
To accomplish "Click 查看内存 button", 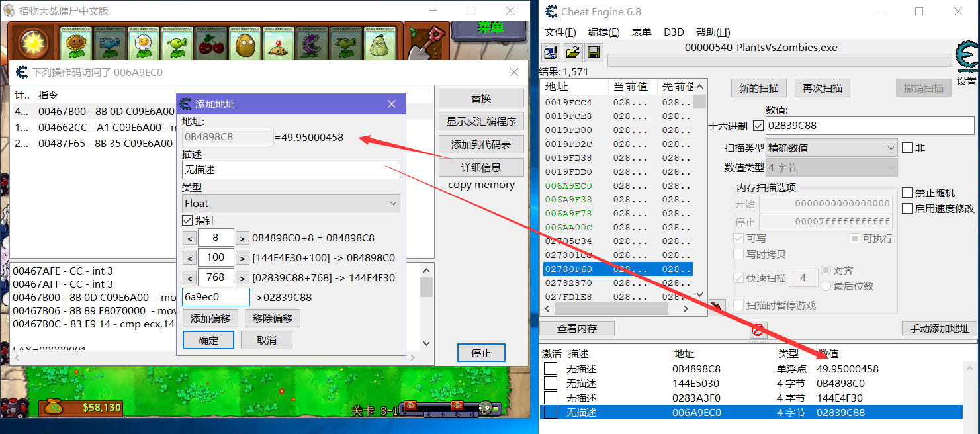I will tap(576, 328).
